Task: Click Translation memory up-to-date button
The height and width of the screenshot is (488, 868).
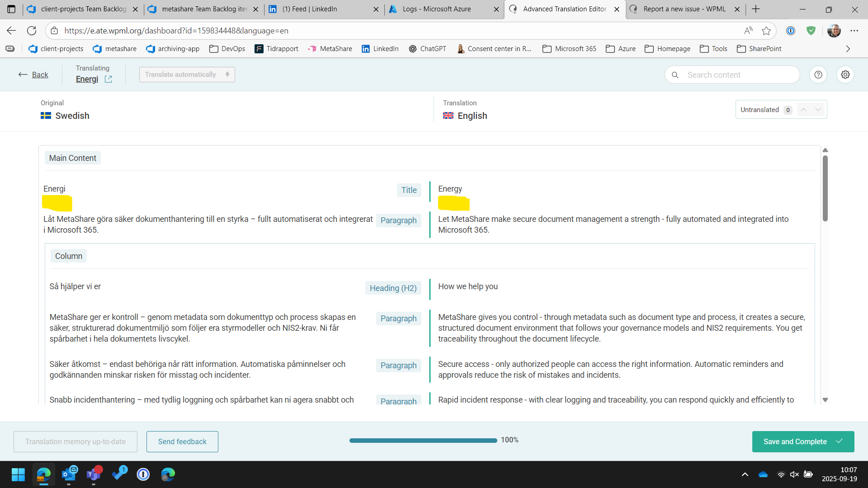Action: coord(75,441)
